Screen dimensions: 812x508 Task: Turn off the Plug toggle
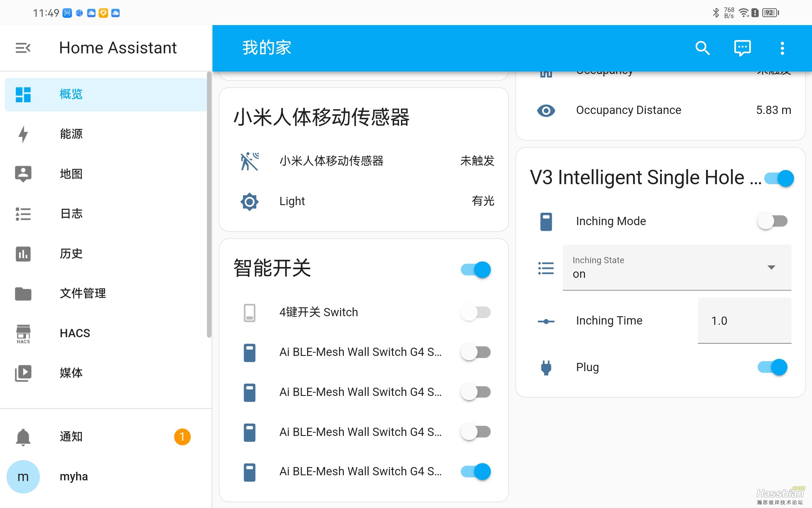(x=772, y=367)
